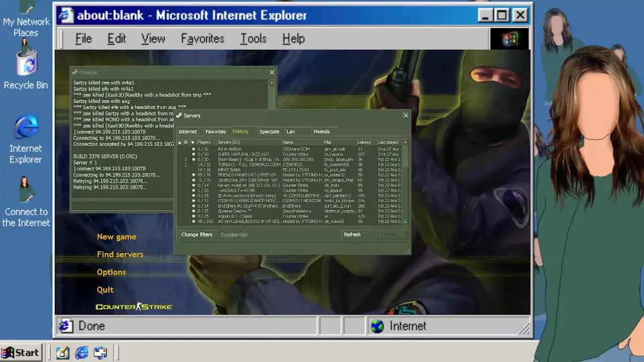The image size is (644, 362).
Task: Select the server row with map de_train
Action: click(x=290, y=186)
